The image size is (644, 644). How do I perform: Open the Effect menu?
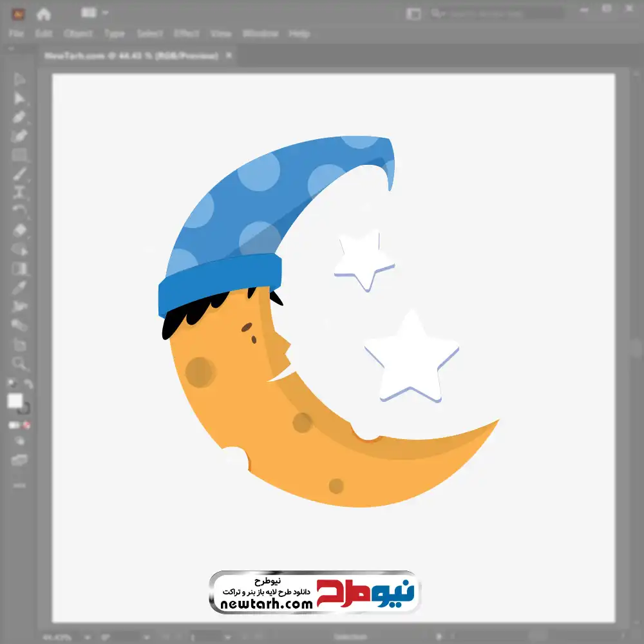click(187, 33)
